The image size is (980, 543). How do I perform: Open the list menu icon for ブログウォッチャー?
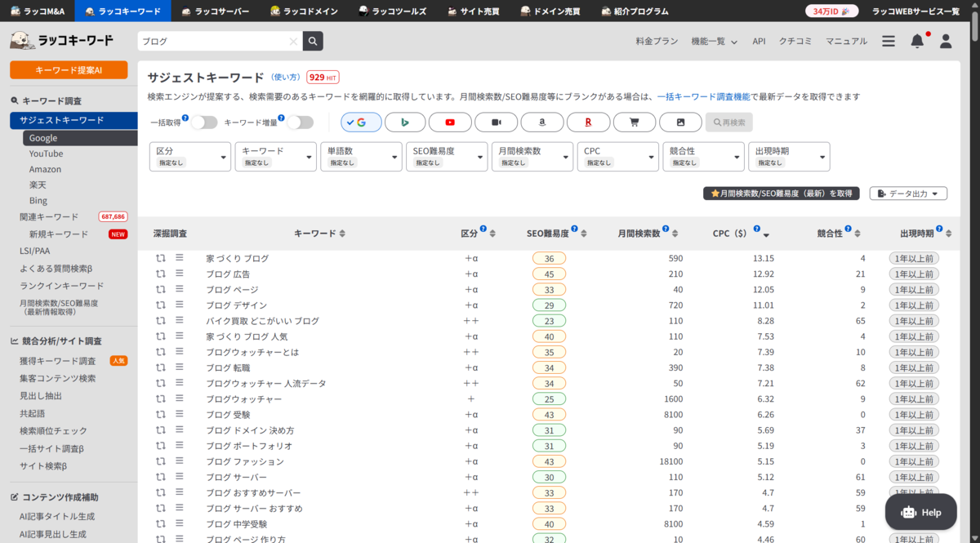180,399
